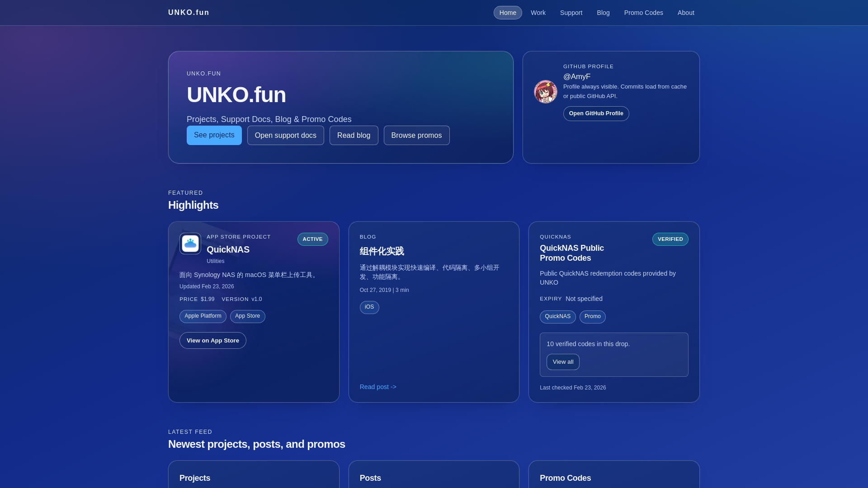
Task: Open the About nav item
Action: point(686,13)
